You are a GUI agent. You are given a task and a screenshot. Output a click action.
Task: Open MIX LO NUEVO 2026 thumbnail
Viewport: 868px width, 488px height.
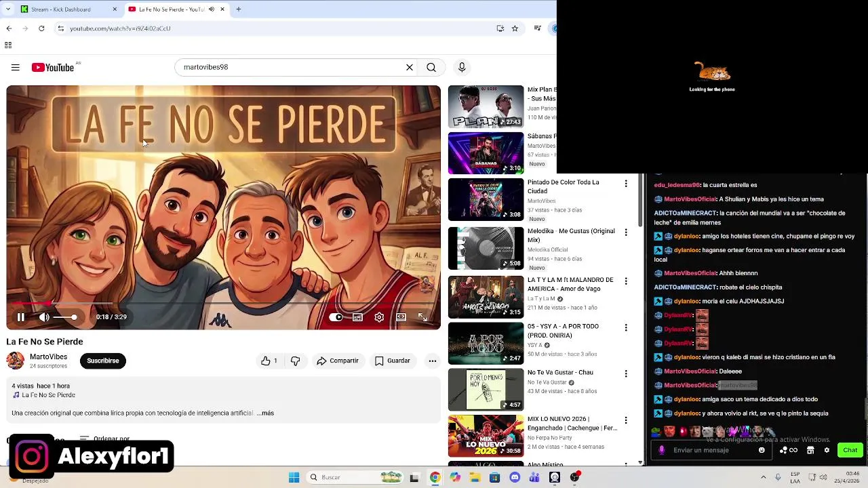click(x=486, y=436)
